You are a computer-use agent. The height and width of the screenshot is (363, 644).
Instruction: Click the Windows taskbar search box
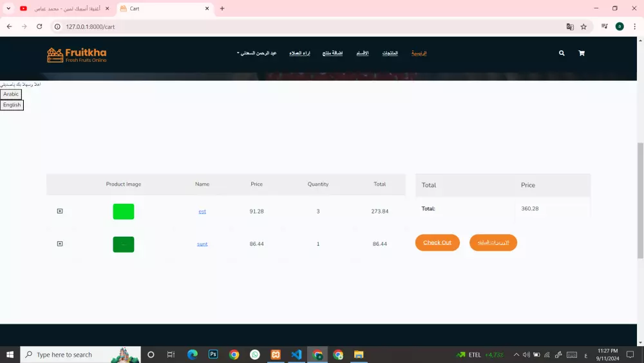pos(80,355)
